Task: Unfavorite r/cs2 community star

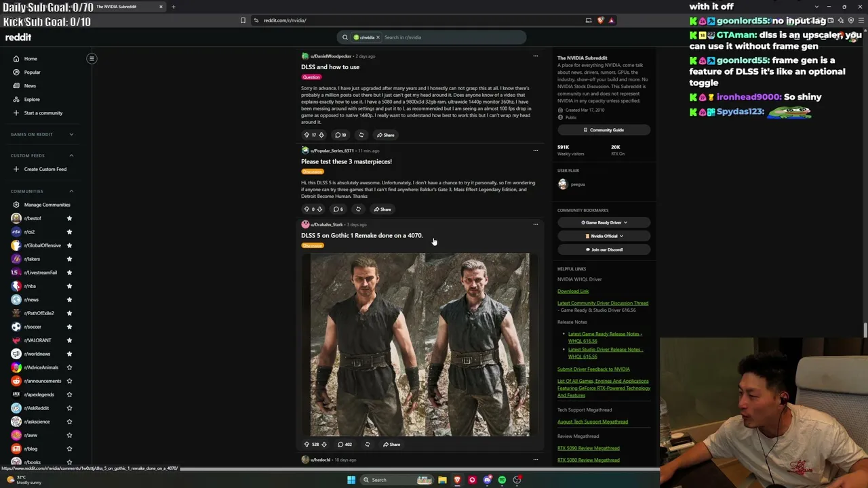Action: 69,232
